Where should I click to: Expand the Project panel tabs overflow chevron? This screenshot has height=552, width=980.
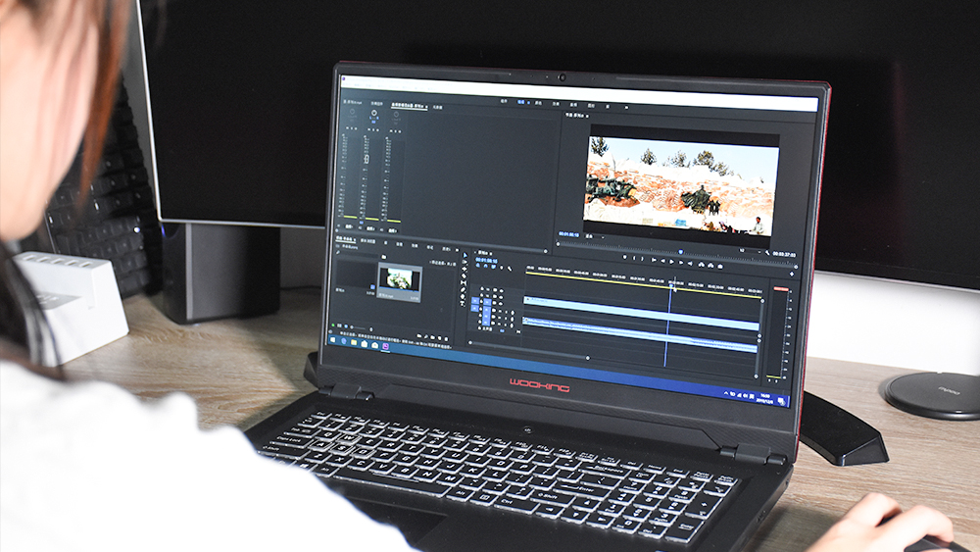pyautogui.click(x=457, y=250)
